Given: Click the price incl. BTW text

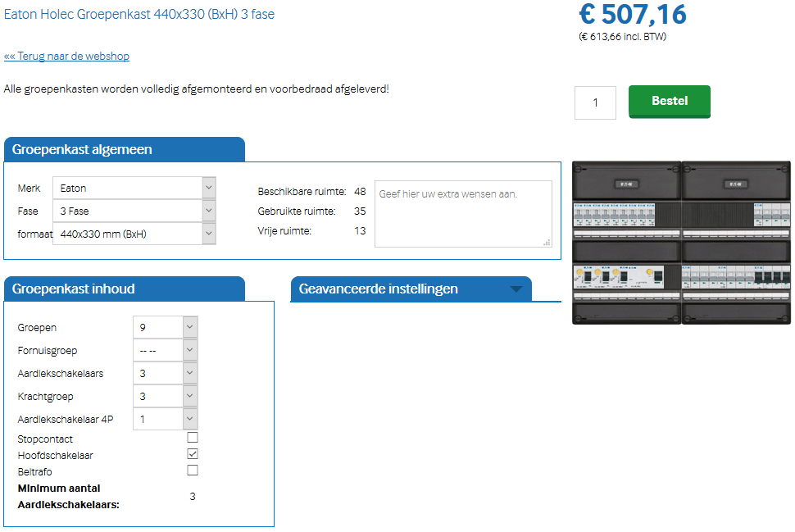Looking at the screenshot, I should coord(623,37).
